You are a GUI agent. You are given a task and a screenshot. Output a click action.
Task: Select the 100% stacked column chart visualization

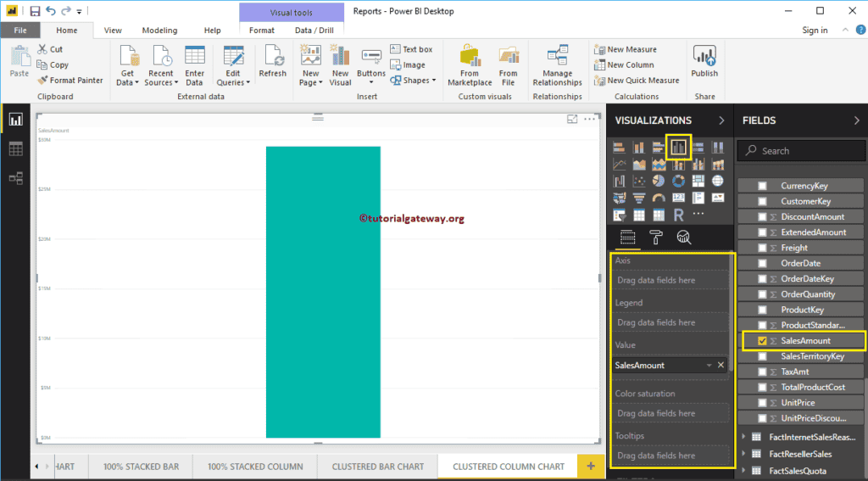[718, 148]
